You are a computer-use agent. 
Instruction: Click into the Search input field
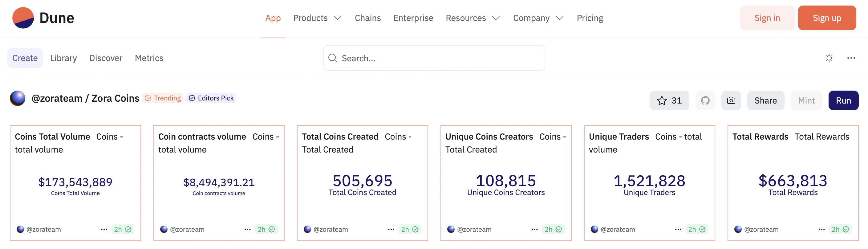click(x=438, y=58)
